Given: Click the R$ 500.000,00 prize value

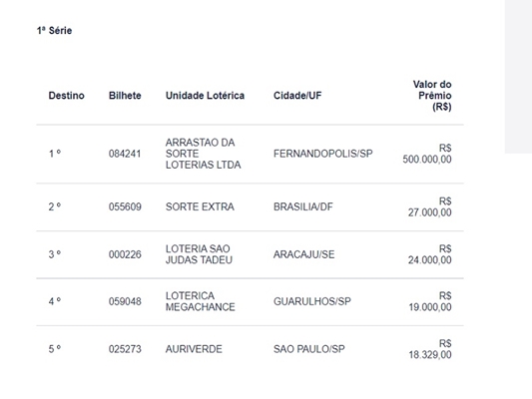Looking at the screenshot, I should pyautogui.click(x=427, y=154).
